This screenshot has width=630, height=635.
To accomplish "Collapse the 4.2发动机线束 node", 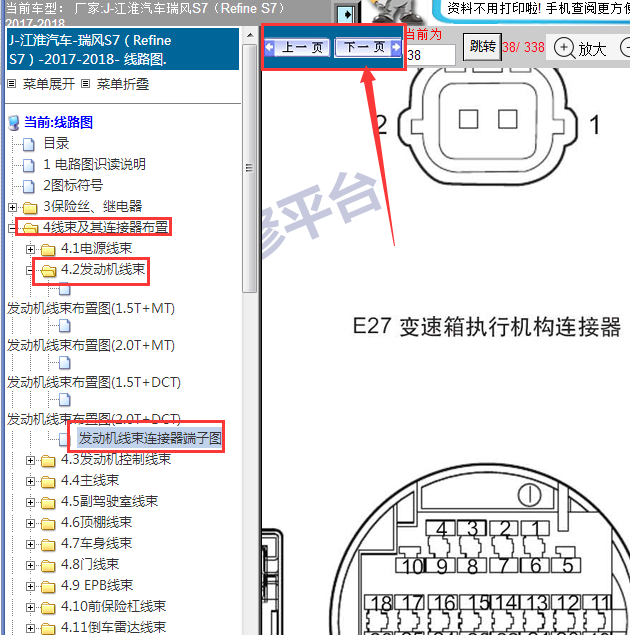I will [x=30, y=270].
